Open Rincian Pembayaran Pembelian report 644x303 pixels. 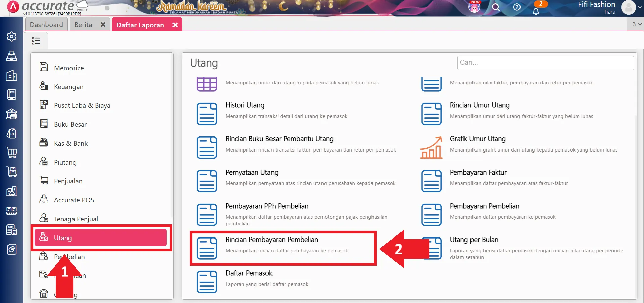[271, 240]
